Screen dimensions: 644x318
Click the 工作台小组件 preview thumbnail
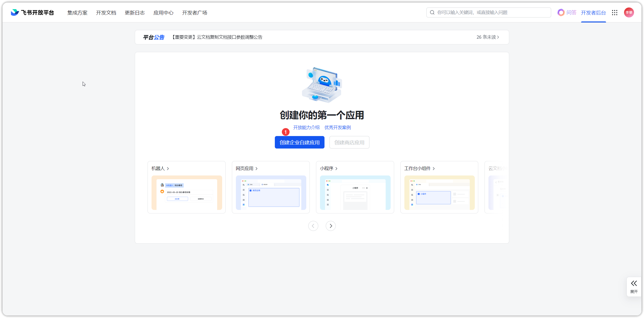[440, 192]
